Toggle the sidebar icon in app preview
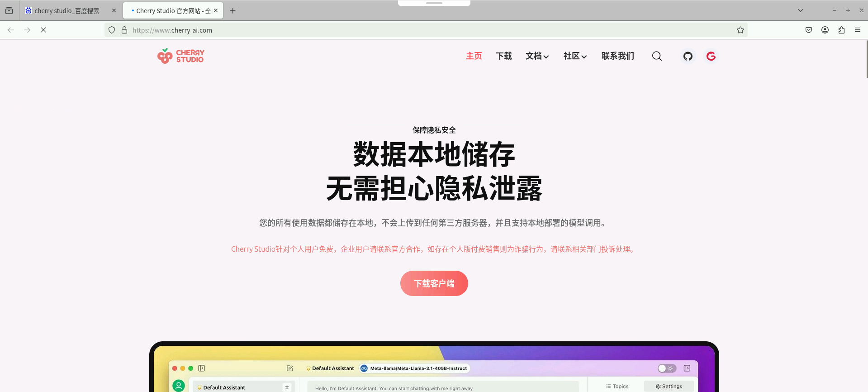Image resolution: width=868 pixels, height=392 pixels. point(202,368)
